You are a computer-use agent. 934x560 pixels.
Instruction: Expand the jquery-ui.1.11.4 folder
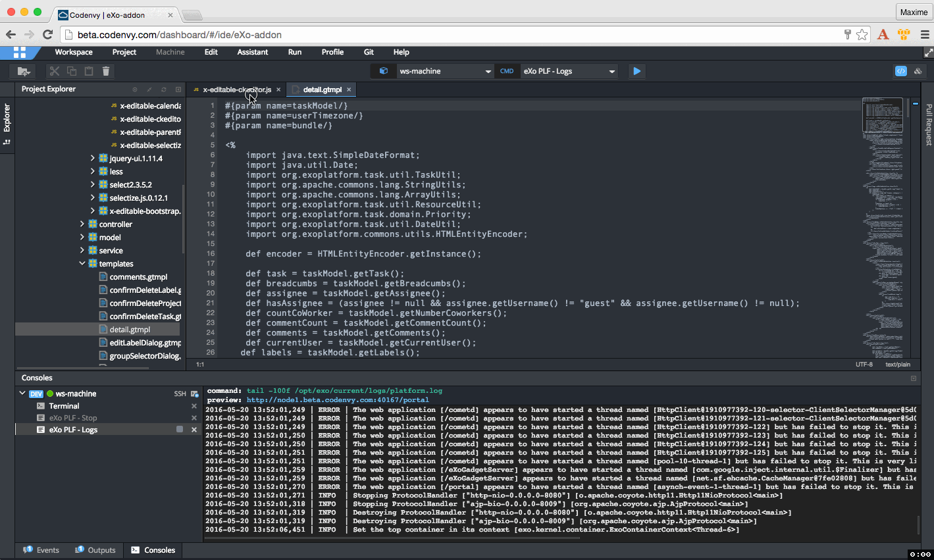pos(93,159)
